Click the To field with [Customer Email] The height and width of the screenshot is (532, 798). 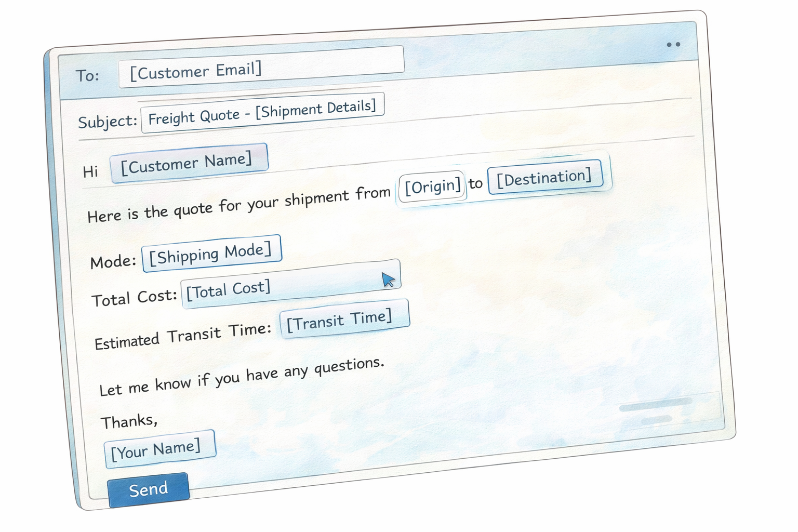tap(261, 66)
